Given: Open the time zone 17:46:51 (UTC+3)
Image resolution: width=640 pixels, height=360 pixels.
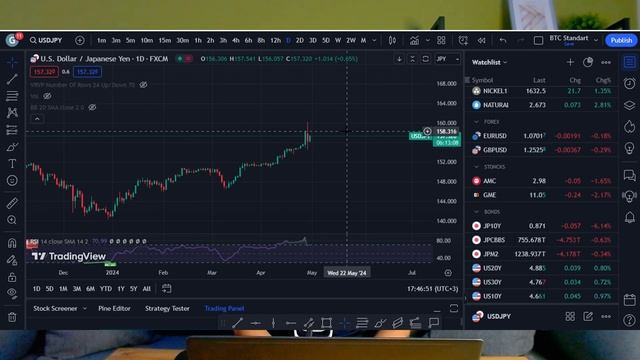Looking at the screenshot, I should click(x=433, y=289).
